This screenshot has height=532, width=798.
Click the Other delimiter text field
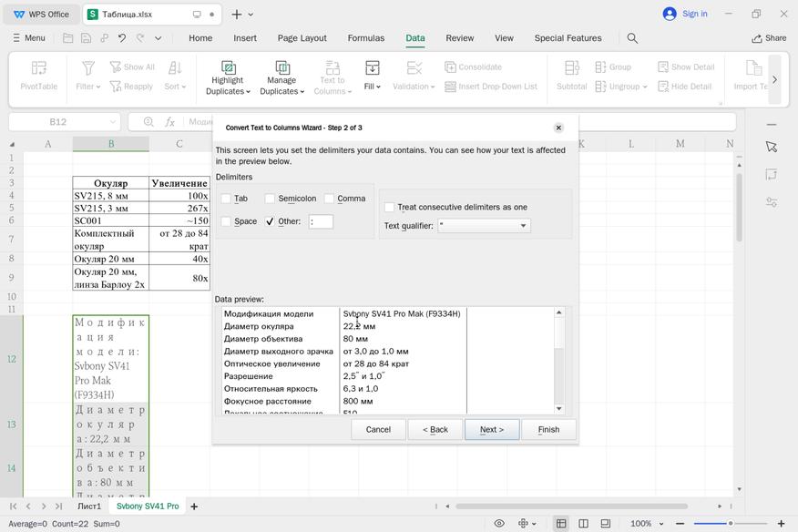(321, 221)
